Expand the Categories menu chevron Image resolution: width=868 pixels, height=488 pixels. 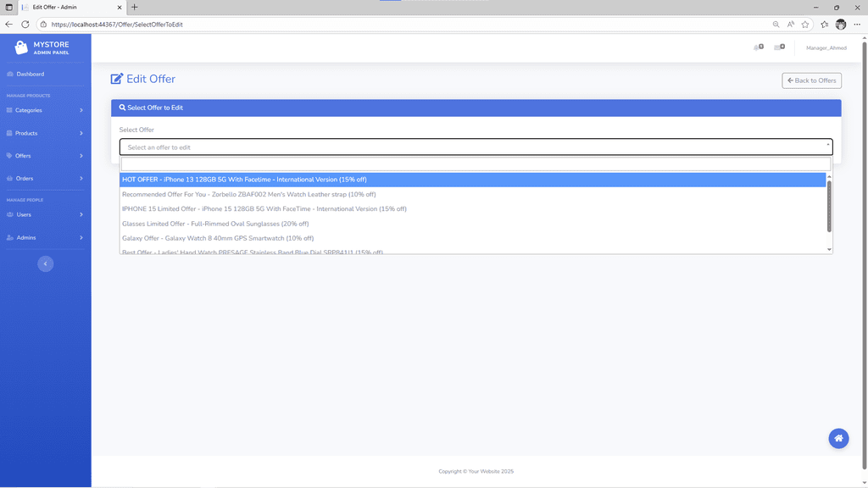pos(81,110)
